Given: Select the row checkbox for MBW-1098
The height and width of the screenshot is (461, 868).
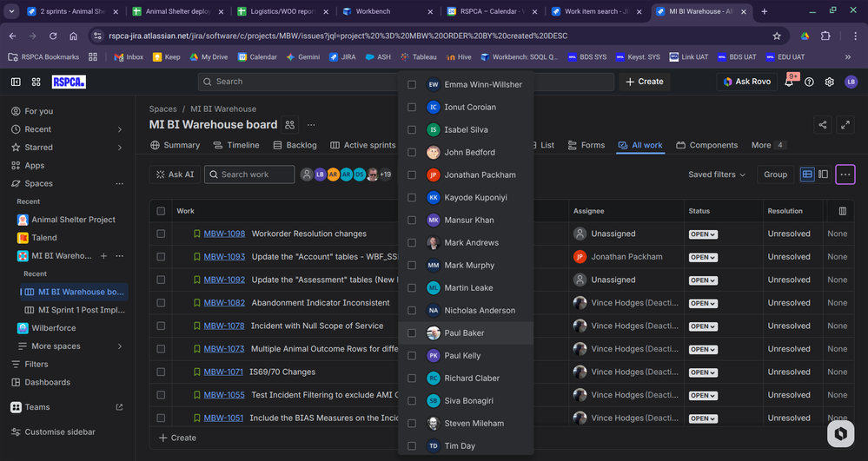Looking at the screenshot, I should coord(161,234).
